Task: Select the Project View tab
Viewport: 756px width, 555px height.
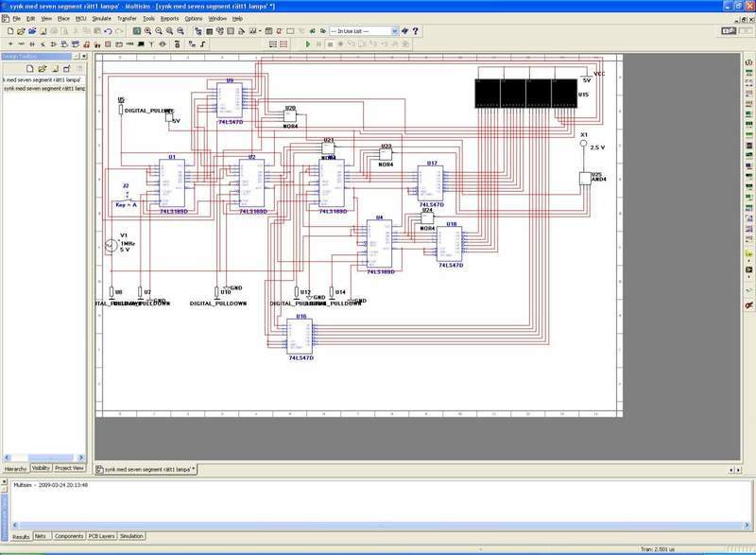Action: (x=69, y=468)
